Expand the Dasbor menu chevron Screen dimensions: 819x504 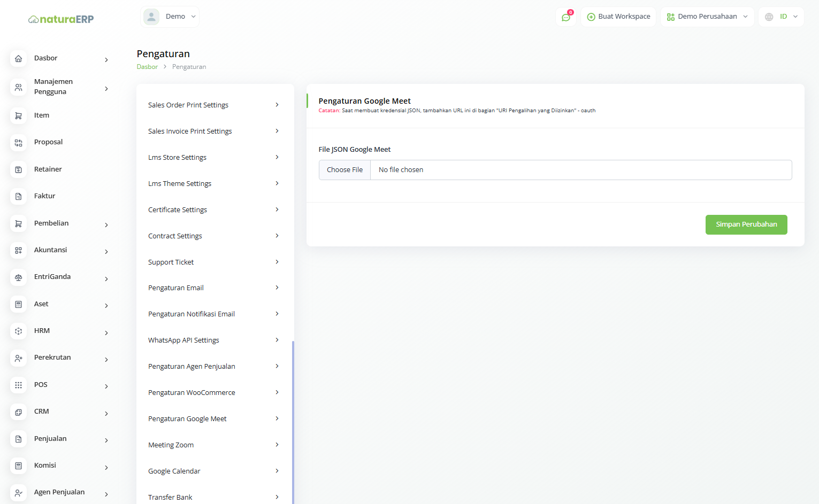click(x=106, y=60)
